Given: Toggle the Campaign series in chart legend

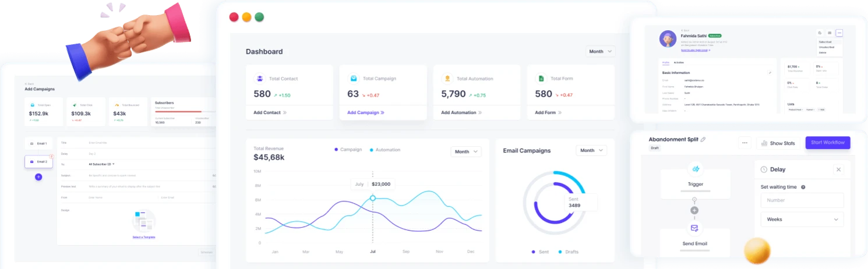Looking at the screenshot, I should (x=348, y=150).
